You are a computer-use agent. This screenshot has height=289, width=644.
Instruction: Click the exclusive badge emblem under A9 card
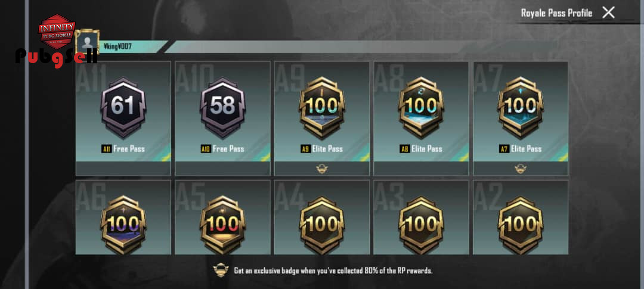click(322, 169)
